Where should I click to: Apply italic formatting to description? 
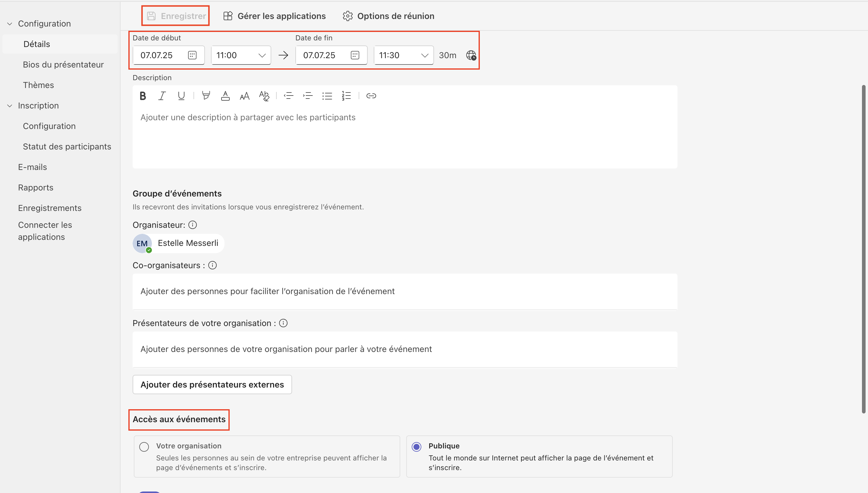162,96
